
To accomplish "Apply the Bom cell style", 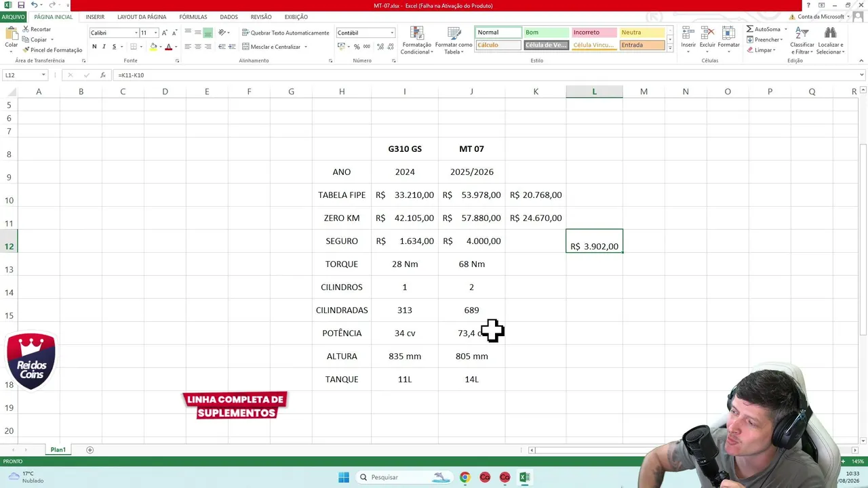I will pos(546,33).
